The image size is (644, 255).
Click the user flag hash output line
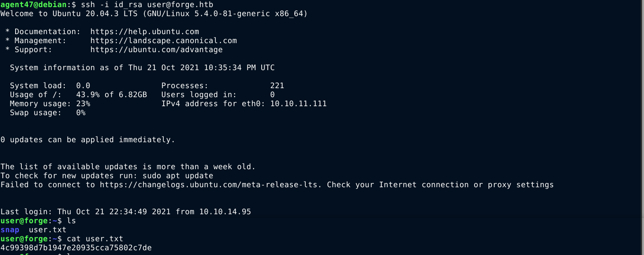(76, 248)
